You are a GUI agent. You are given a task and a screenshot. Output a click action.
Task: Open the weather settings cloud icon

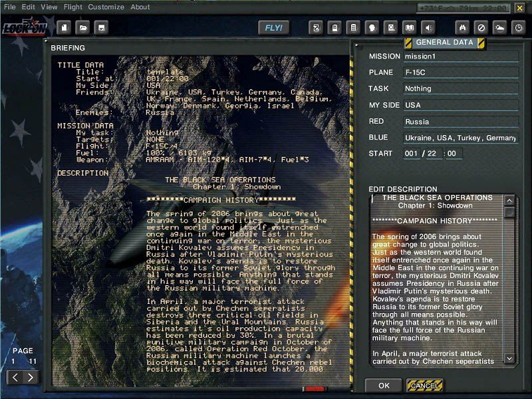click(x=499, y=27)
